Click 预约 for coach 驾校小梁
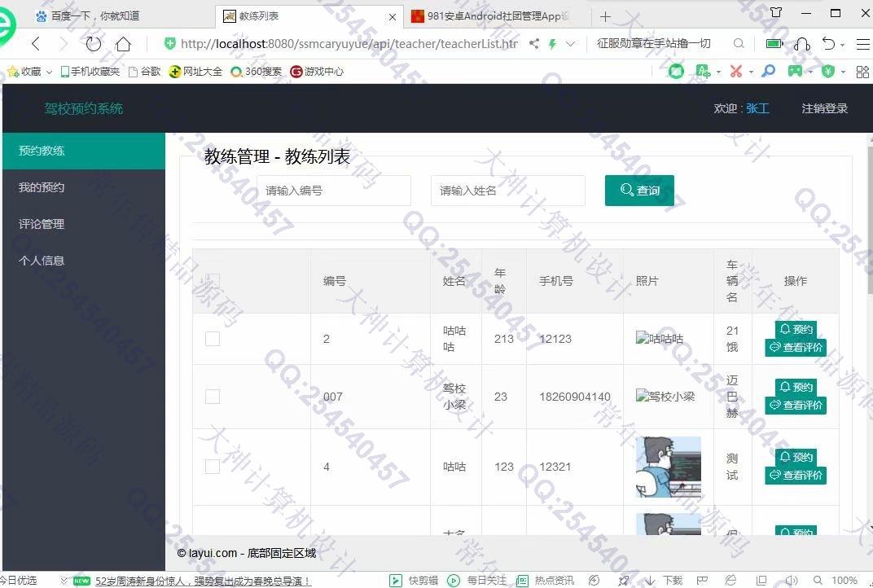Screen dimensions: 873x588 [x=796, y=387]
